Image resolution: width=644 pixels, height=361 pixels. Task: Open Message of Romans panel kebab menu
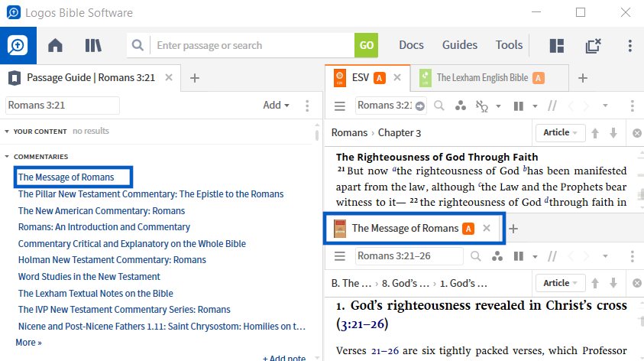tap(632, 256)
